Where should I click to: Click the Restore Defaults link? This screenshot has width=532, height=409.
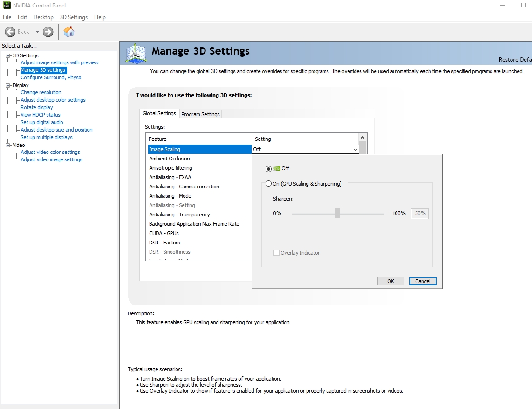point(515,59)
